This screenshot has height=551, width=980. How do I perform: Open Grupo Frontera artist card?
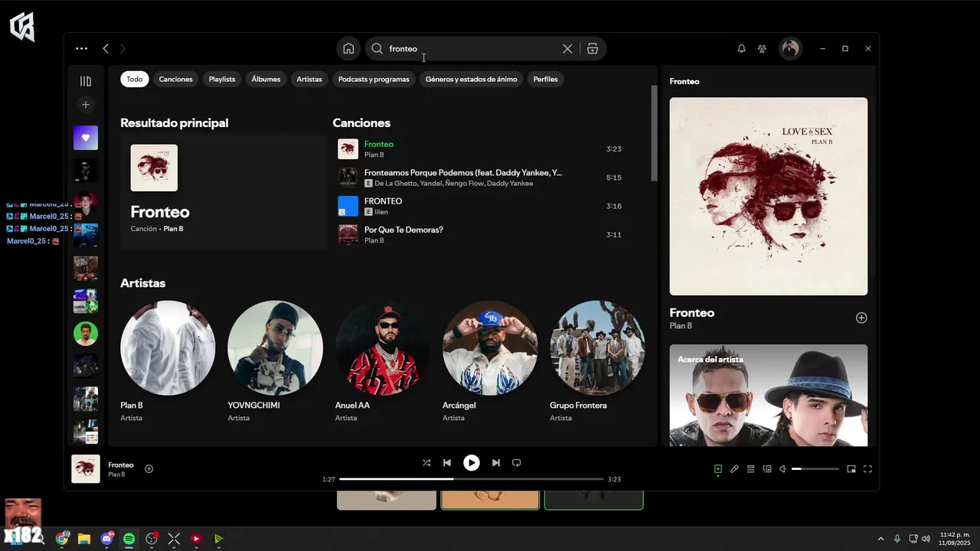tap(597, 360)
